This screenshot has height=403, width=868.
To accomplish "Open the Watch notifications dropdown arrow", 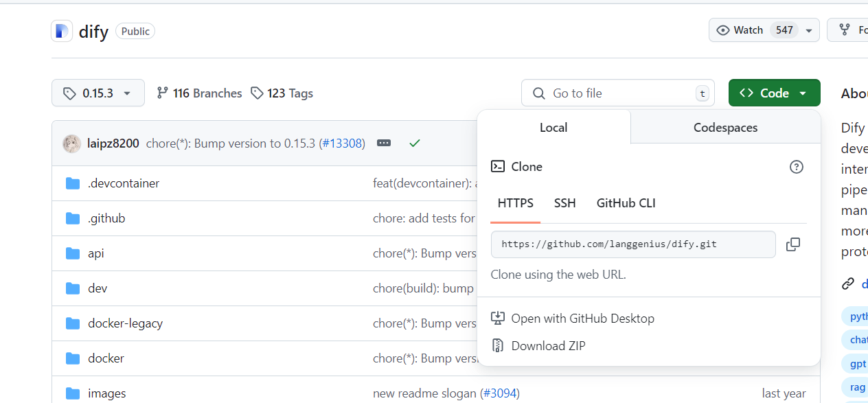I will pyautogui.click(x=809, y=30).
